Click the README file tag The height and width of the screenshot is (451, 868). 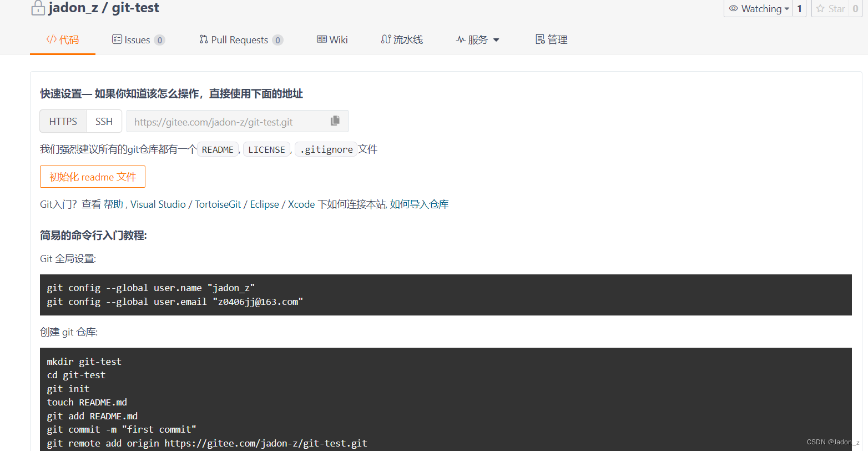218,149
